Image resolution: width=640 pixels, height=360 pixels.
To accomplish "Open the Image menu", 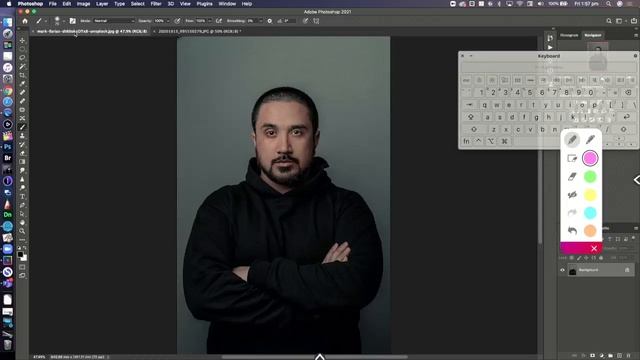I will (x=83, y=4).
